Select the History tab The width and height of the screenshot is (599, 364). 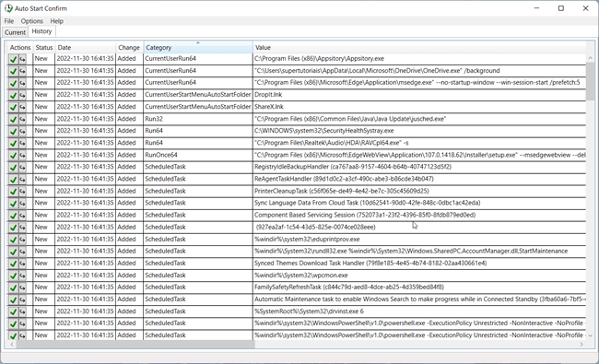click(x=41, y=31)
